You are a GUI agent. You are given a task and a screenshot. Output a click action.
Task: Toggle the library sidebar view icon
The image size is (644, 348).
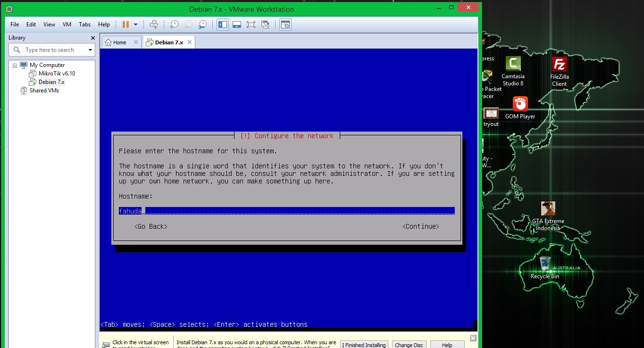[223, 25]
